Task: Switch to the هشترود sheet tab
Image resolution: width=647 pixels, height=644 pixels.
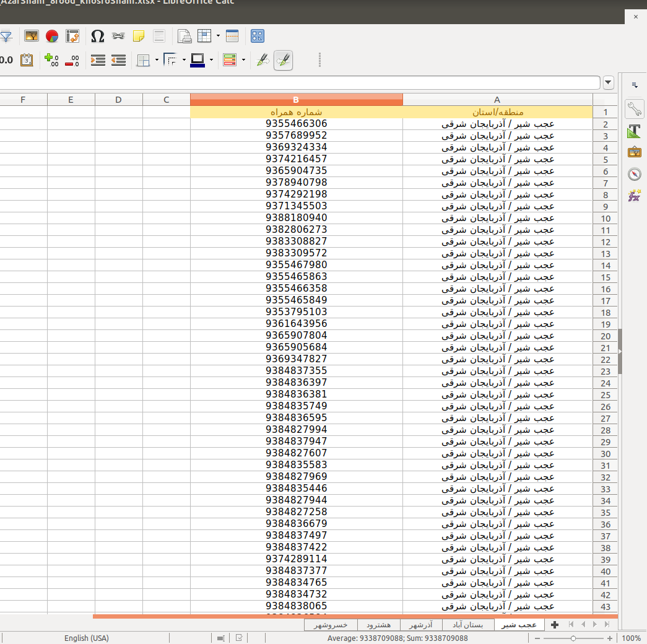Action: [x=378, y=625]
